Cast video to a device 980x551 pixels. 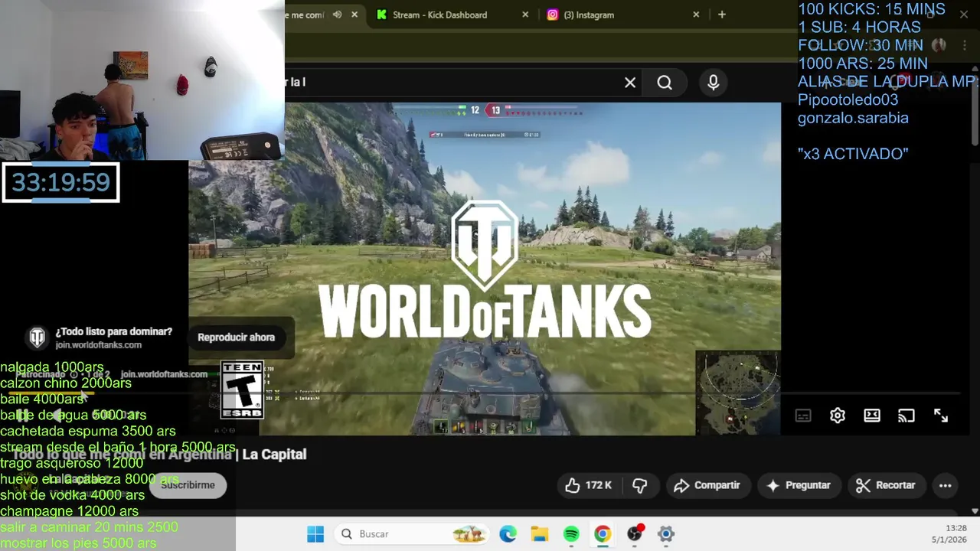906,416
